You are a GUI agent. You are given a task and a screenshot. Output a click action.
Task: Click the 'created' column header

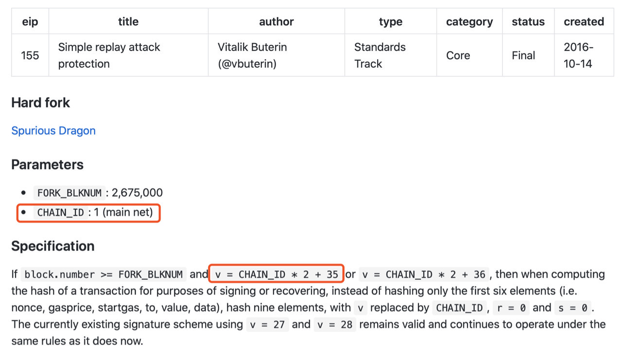click(x=584, y=22)
